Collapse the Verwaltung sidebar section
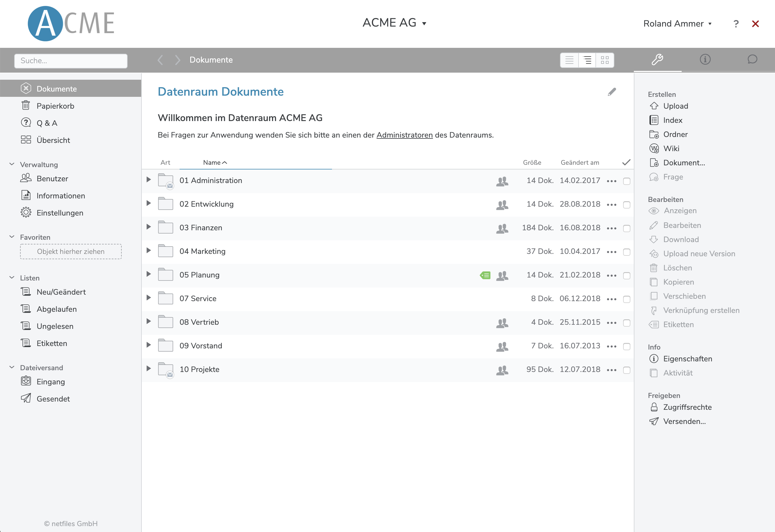The height and width of the screenshot is (532, 775). pyautogui.click(x=12, y=164)
